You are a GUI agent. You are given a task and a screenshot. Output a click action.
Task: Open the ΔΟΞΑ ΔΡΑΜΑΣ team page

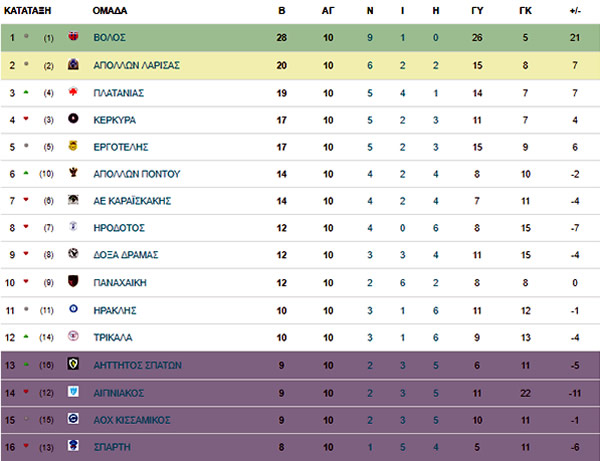[126, 255]
